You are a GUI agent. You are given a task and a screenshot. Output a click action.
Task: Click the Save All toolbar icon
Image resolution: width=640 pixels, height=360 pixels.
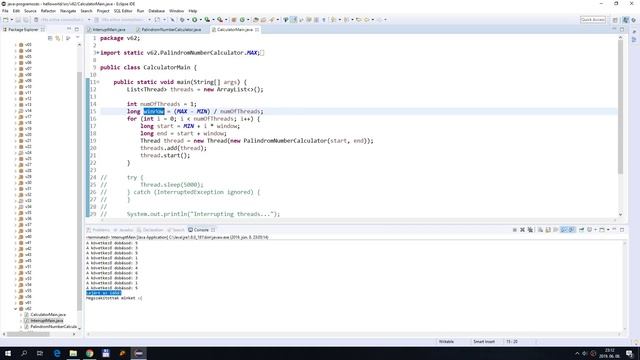pos(26,20)
